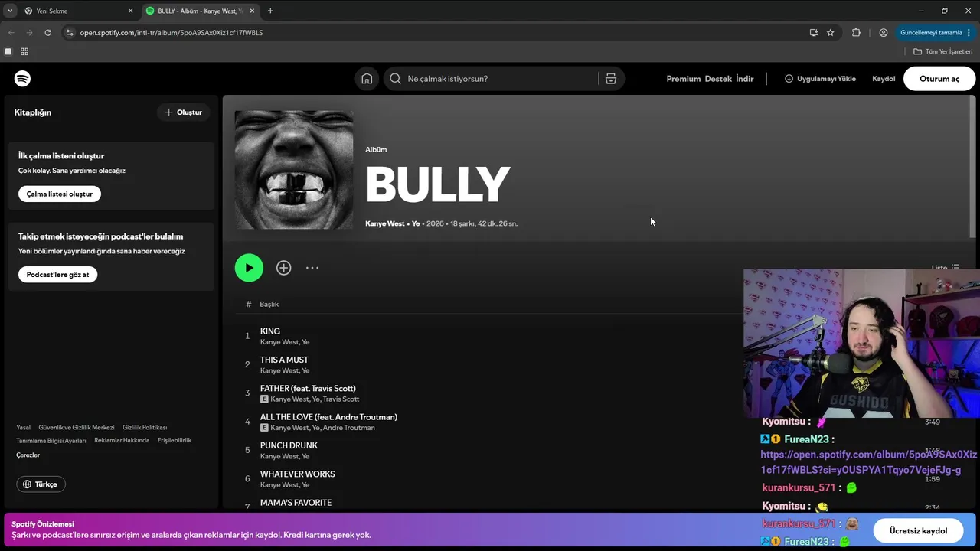This screenshot has height=551, width=980.
Task: Open the Browse icon in search bar
Action: click(611, 79)
